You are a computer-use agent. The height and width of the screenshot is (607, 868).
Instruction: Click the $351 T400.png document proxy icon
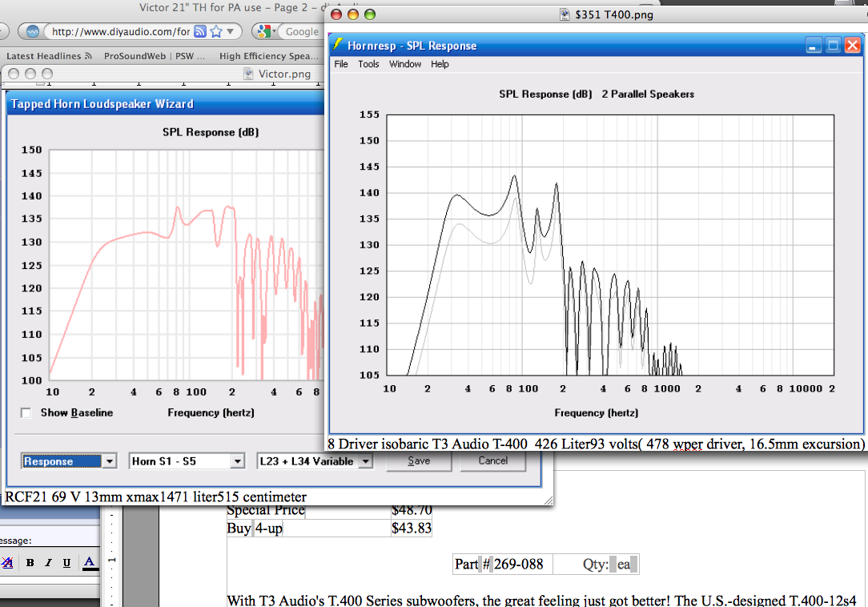[x=564, y=14]
